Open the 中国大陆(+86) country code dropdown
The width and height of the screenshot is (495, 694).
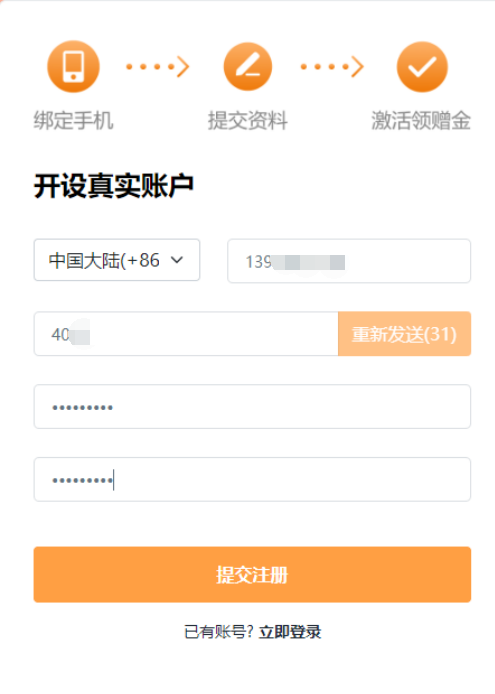click(x=117, y=260)
